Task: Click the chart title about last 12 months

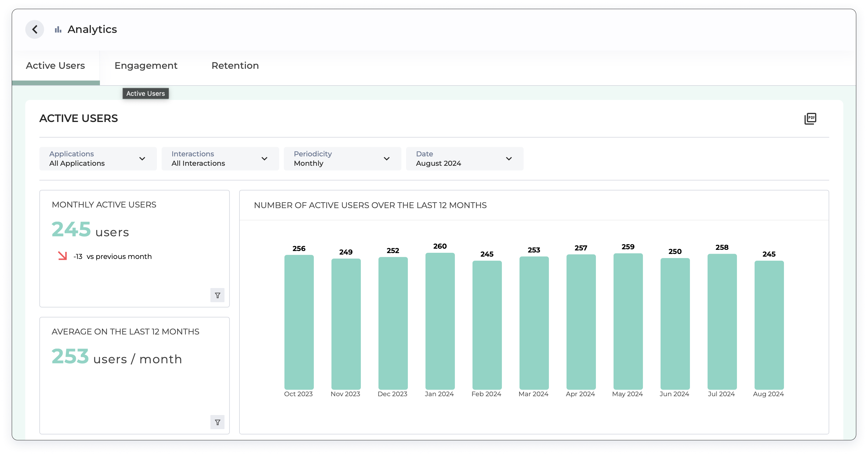Action: (x=370, y=205)
